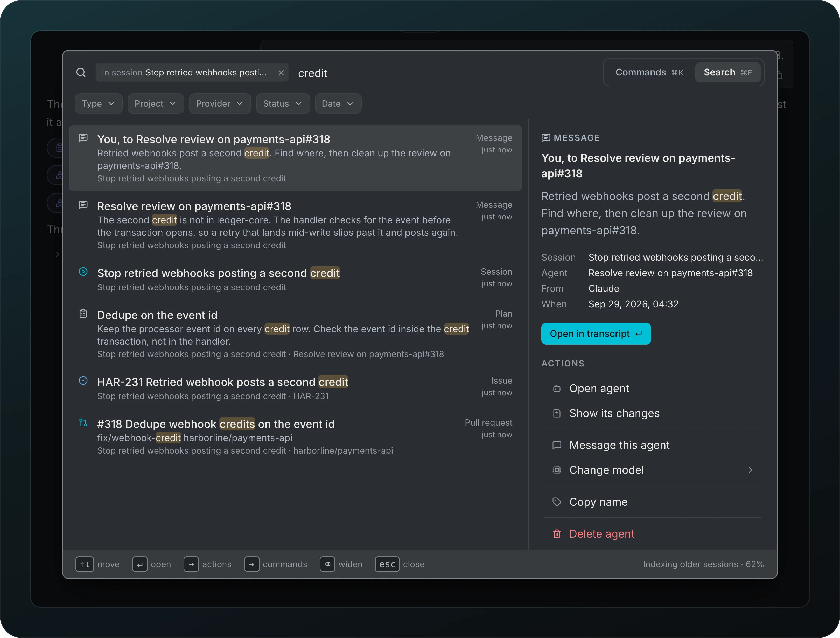Open the Provider filter dropdown
840x638 pixels.
[220, 104]
